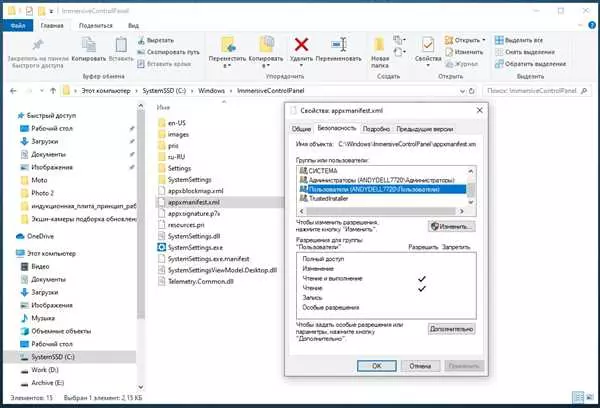Select the en-US folder
This screenshot has width=600, height=408.
click(176, 123)
